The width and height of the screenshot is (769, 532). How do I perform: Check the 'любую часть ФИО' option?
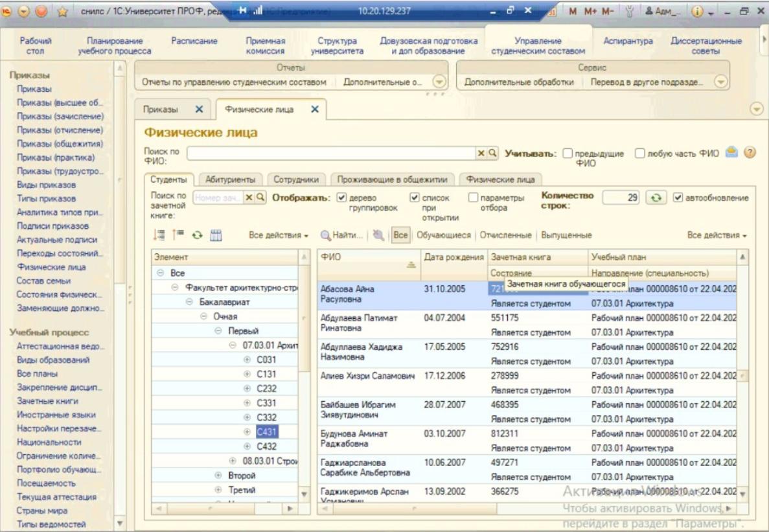tap(639, 154)
